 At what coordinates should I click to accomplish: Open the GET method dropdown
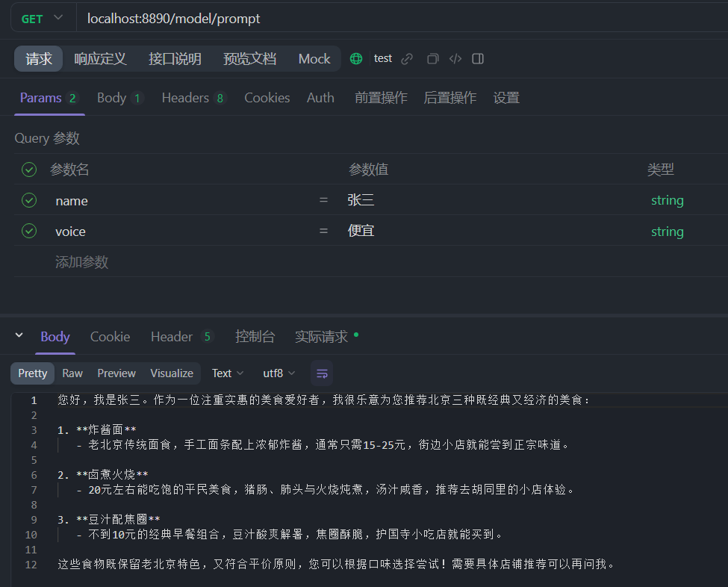(x=41, y=18)
